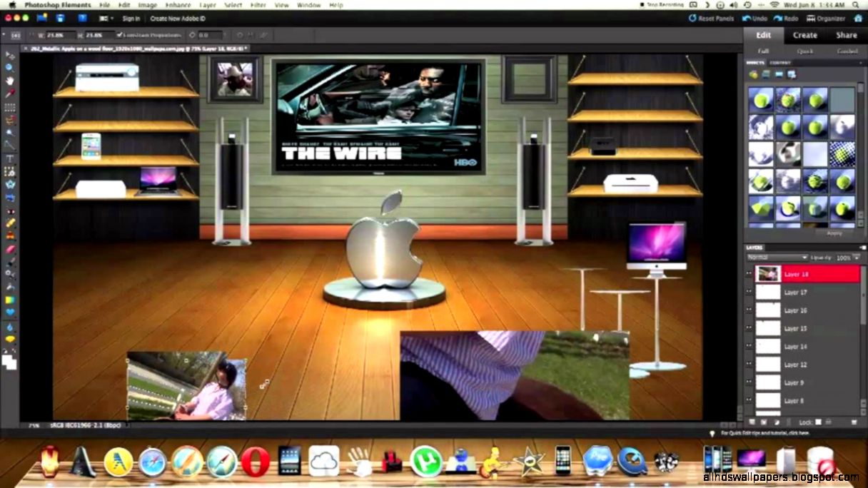Show photo effects filter icon in Effects
Viewport: 868px width, 488px height.
pos(779,74)
